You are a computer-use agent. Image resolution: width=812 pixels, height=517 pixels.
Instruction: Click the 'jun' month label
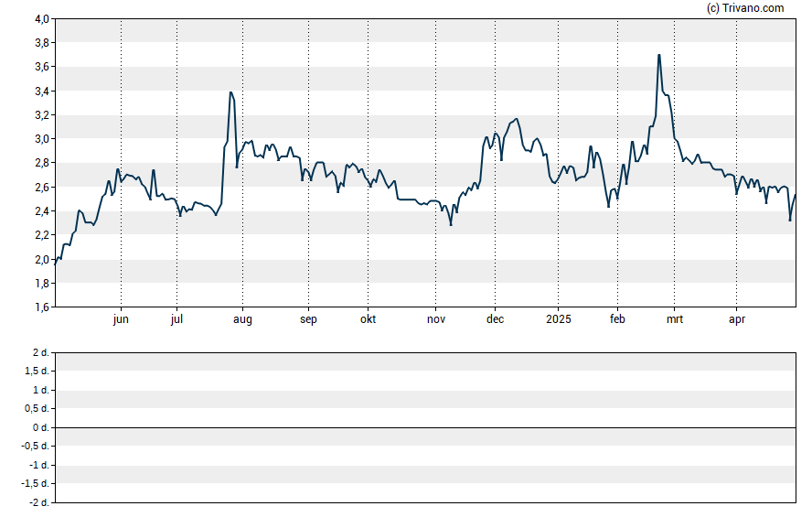point(121,319)
